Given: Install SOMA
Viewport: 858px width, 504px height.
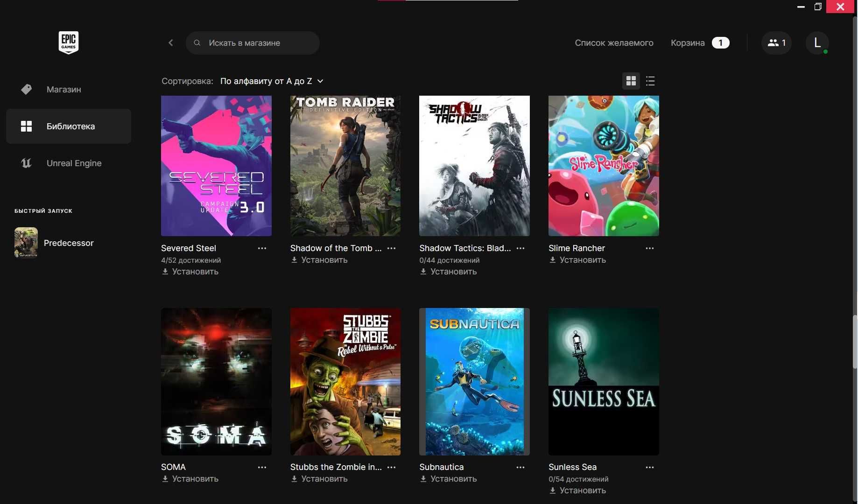Looking at the screenshot, I should pyautogui.click(x=190, y=479).
